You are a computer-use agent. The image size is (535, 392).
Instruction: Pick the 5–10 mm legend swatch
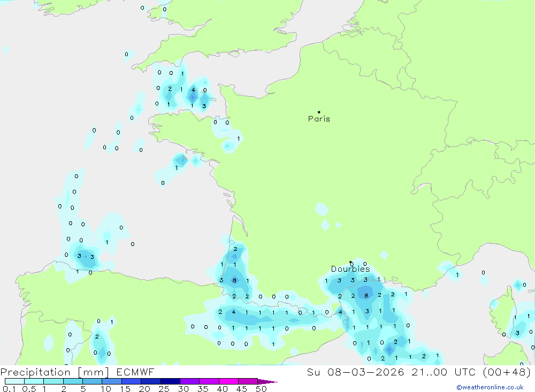pyautogui.click(x=93, y=381)
